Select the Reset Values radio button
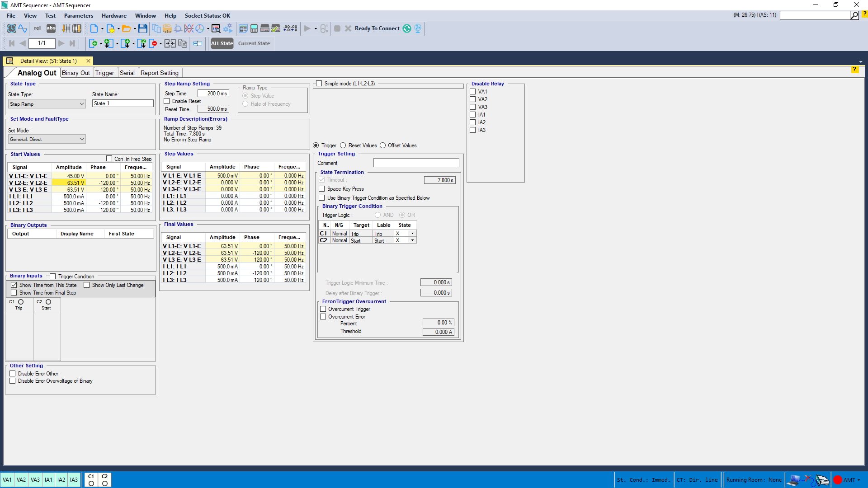Viewport: 868px width, 488px height. pyautogui.click(x=343, y=145)
